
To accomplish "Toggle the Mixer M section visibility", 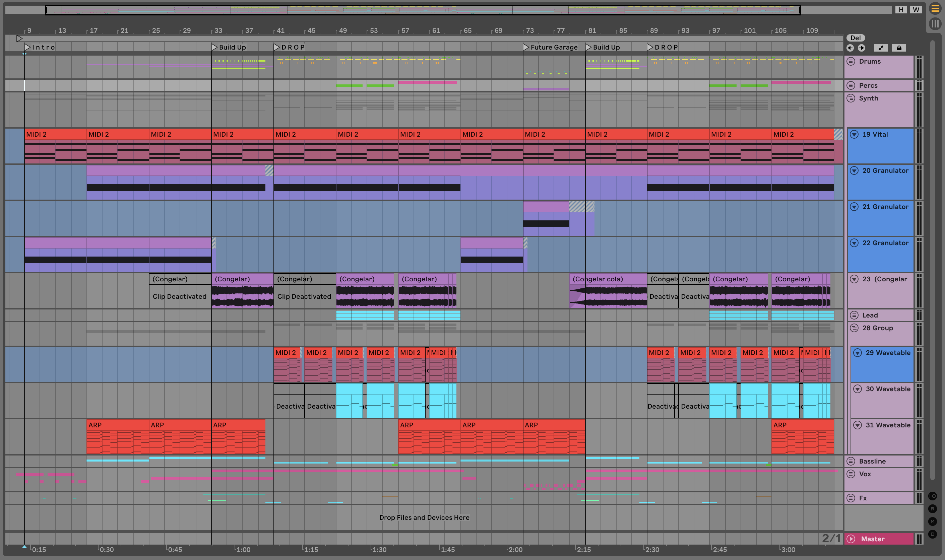I will click(x=932, y=521).
